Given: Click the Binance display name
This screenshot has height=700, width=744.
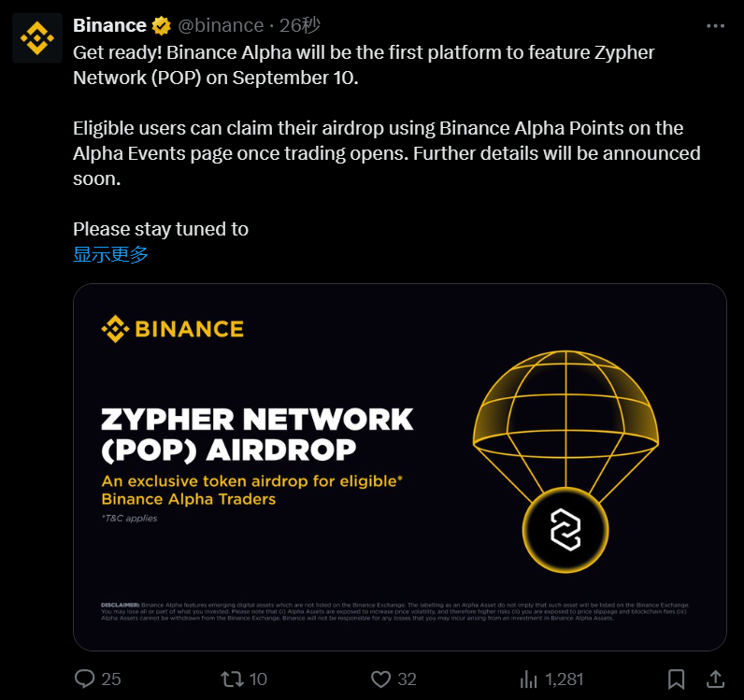Looking at the screenshot, I should click(x=109, y=25).
